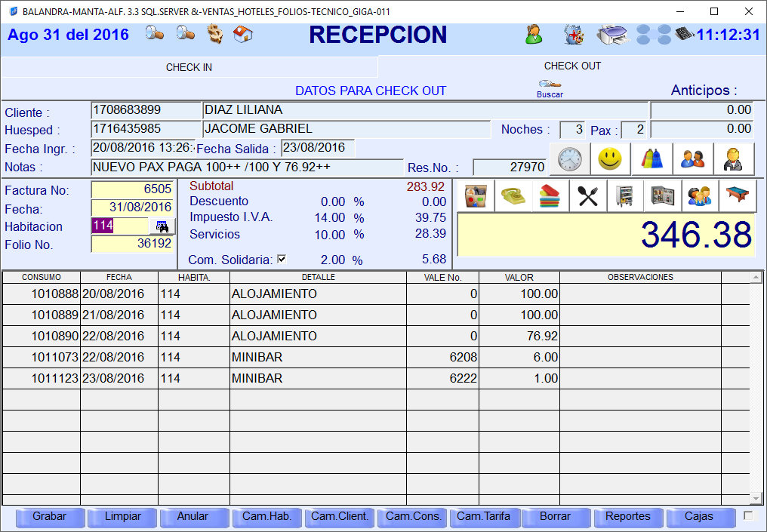767x532 pixels.
Task: Select the CHECK OUT tab
Action: (572, 66)
